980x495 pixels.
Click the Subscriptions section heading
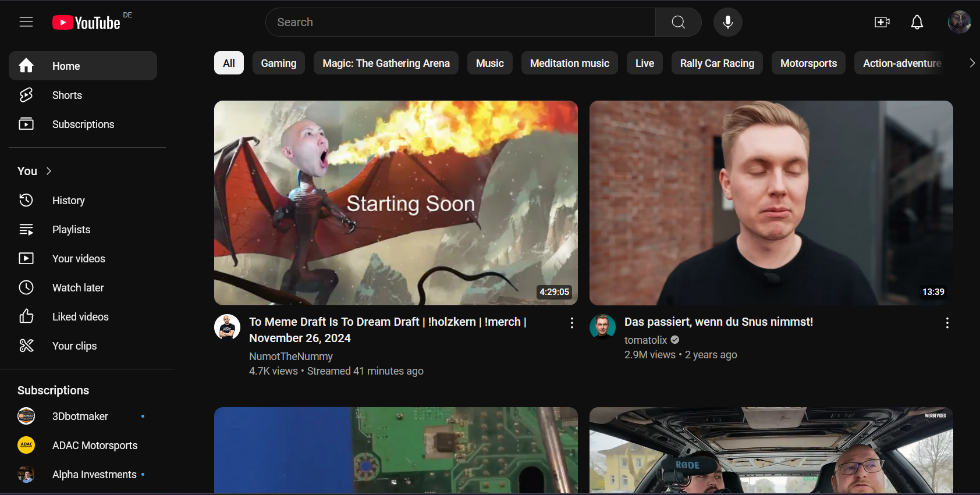pyautogui.click(x=53, y=390)
